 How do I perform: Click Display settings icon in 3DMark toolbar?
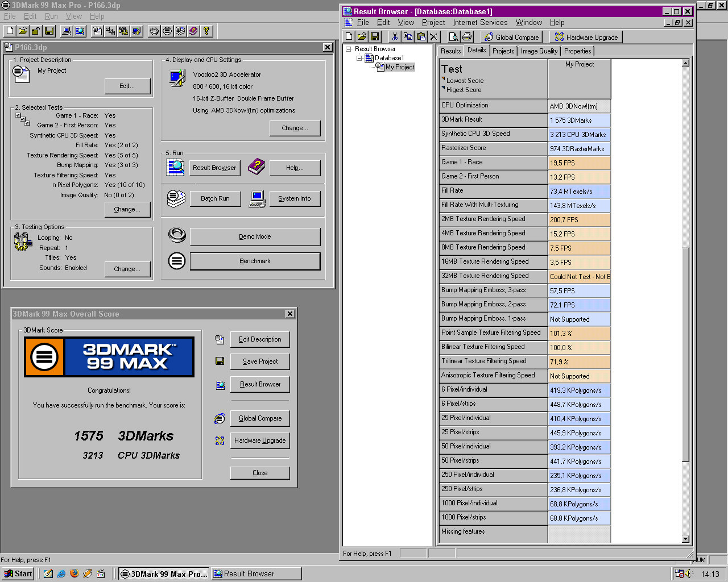point(136,31)
